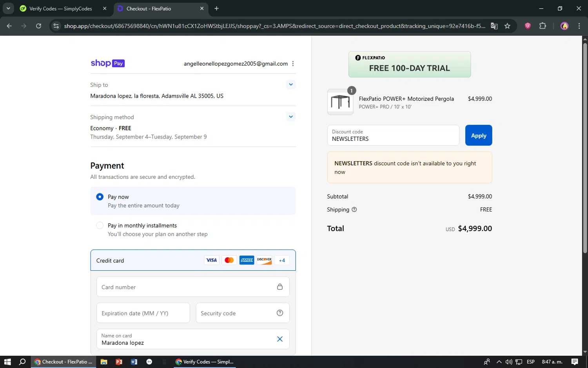Click the Discover card logo

[x=265, y=260]
